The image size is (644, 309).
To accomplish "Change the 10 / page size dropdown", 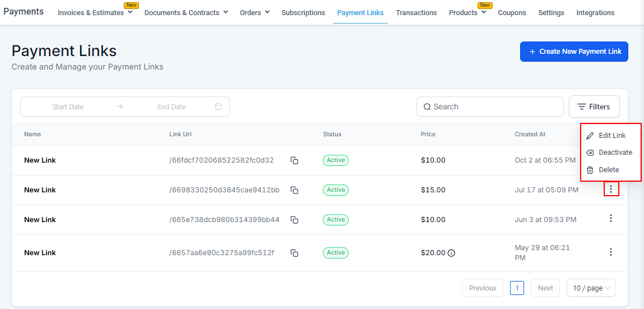I will (591, 288).
